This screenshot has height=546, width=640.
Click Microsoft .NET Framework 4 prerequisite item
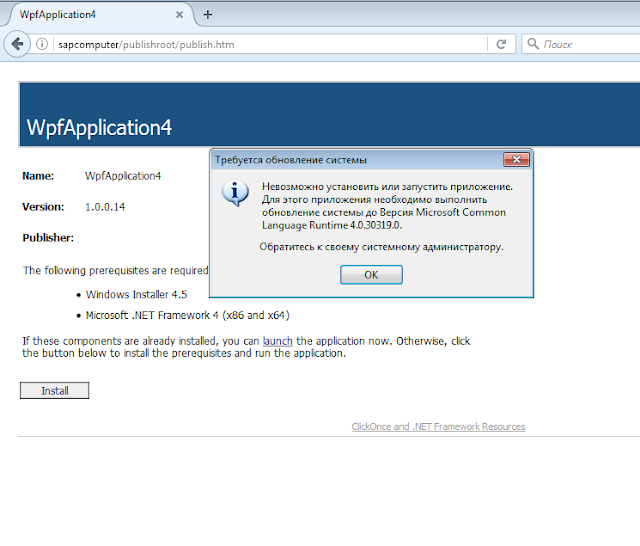(188, 315)
